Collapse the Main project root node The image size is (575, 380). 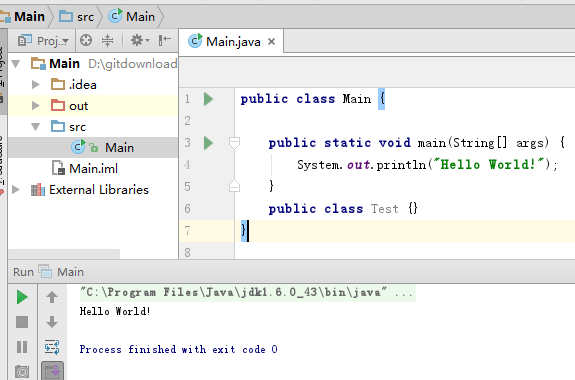(x=15, y=64)
